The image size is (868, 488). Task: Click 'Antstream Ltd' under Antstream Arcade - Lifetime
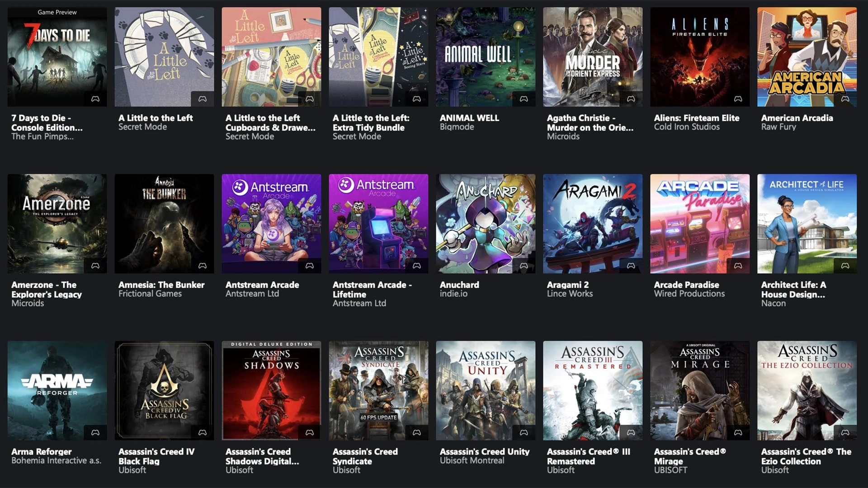tap(359, 303)
